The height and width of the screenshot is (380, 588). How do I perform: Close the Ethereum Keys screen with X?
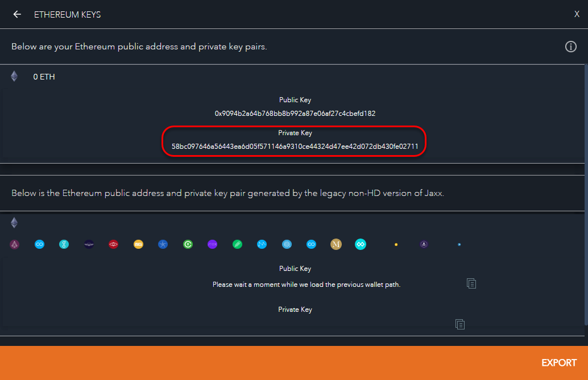pos(577,14)
